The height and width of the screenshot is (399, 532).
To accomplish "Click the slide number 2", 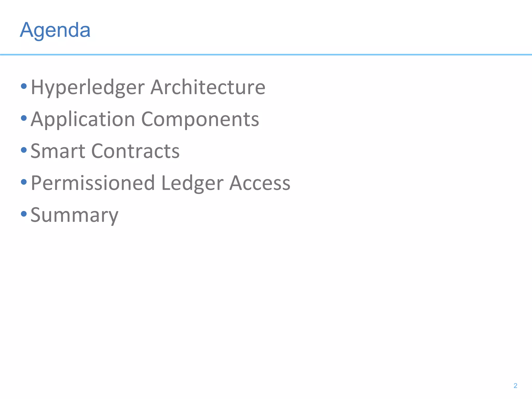I will click(515, 385).
